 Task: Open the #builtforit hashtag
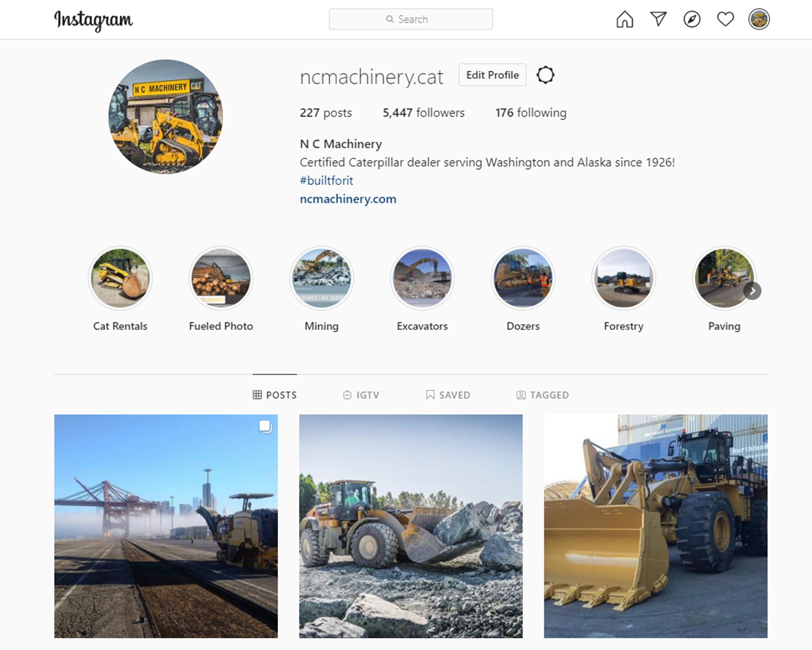coord(326,180)
